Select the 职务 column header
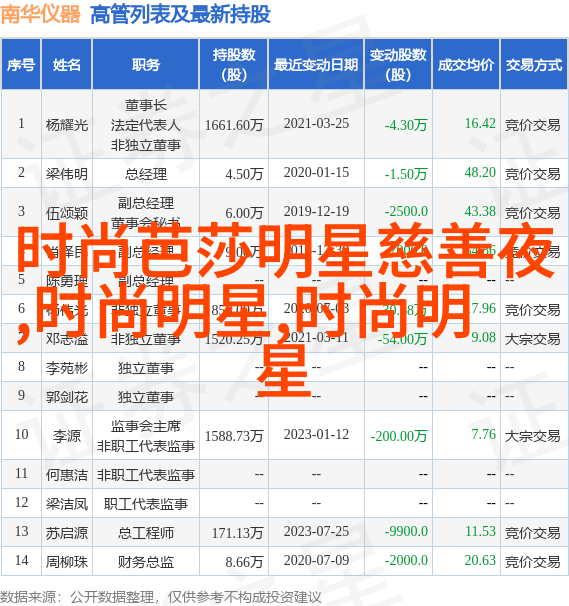The width and height of the screenshot is (569, 606). tap(146, 64)
